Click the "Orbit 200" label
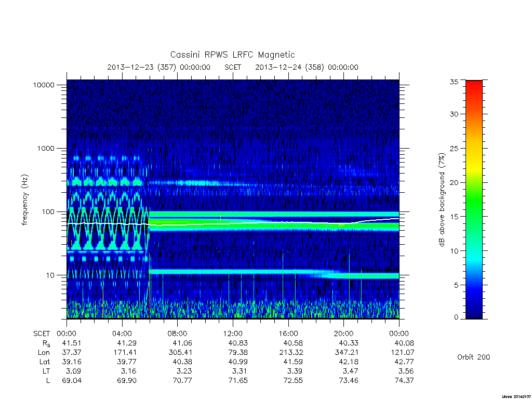This screenshot has width=532, height=399. (x=474, y=357)
